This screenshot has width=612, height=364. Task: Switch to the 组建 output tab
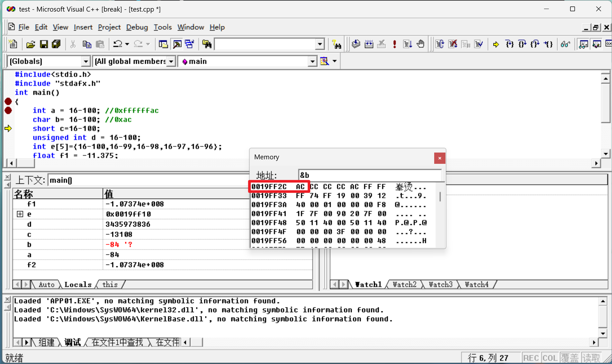46,342
